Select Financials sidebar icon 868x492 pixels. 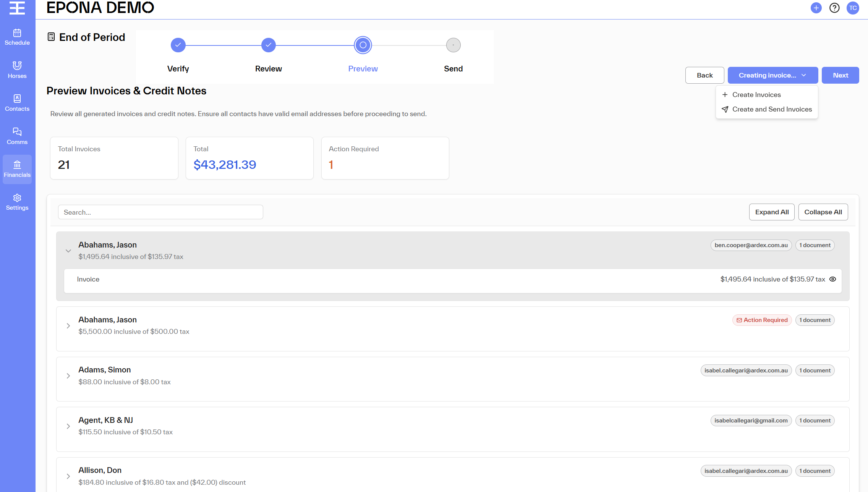[17, 169]
